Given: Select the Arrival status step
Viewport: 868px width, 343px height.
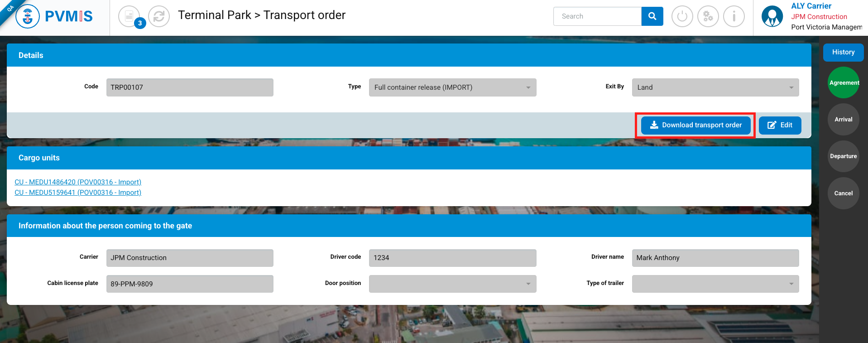Looking at the screenshot, I should click(843, 120).
